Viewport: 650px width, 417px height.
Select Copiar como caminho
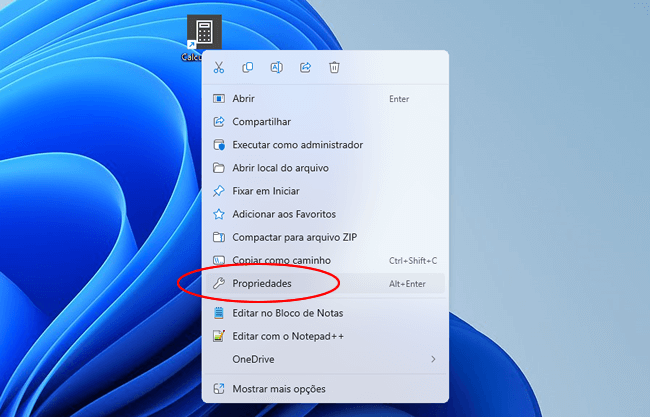pos(325,260)
